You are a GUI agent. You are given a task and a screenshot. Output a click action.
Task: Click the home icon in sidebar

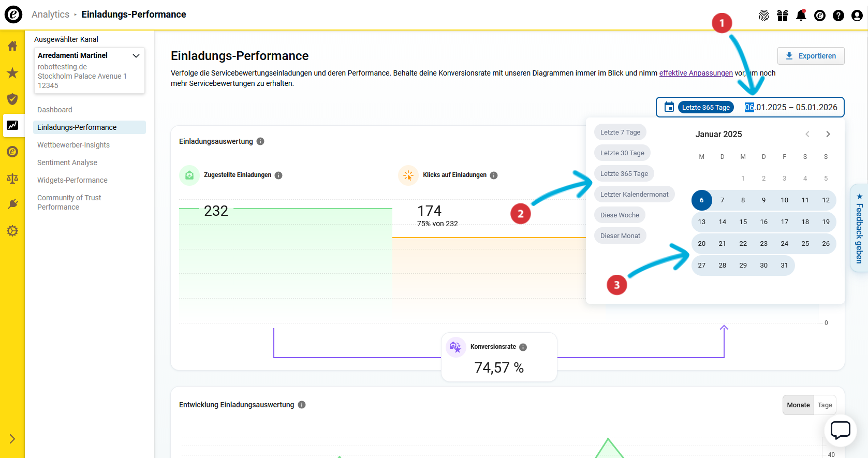(12, 46)
